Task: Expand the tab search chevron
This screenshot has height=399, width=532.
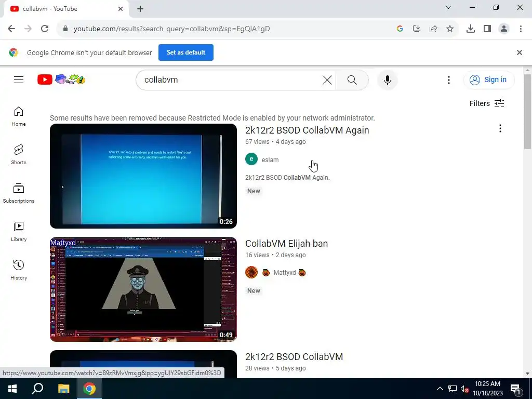Action: (448, 7)
